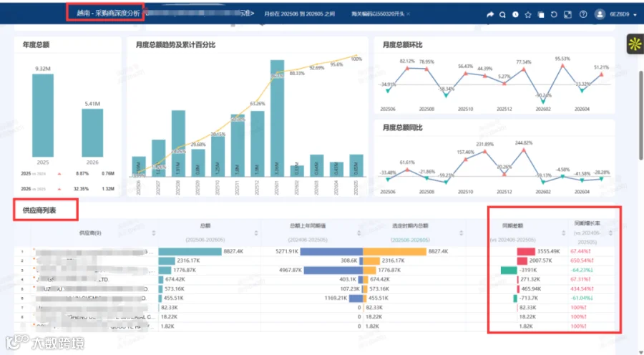Open the search magnifier icon
The width and height of the screenshot is (644, 355).
[502, 14]
